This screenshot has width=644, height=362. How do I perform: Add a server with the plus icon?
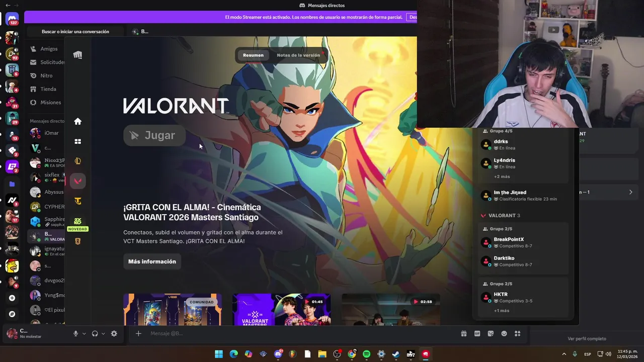[x=12, y=298]
